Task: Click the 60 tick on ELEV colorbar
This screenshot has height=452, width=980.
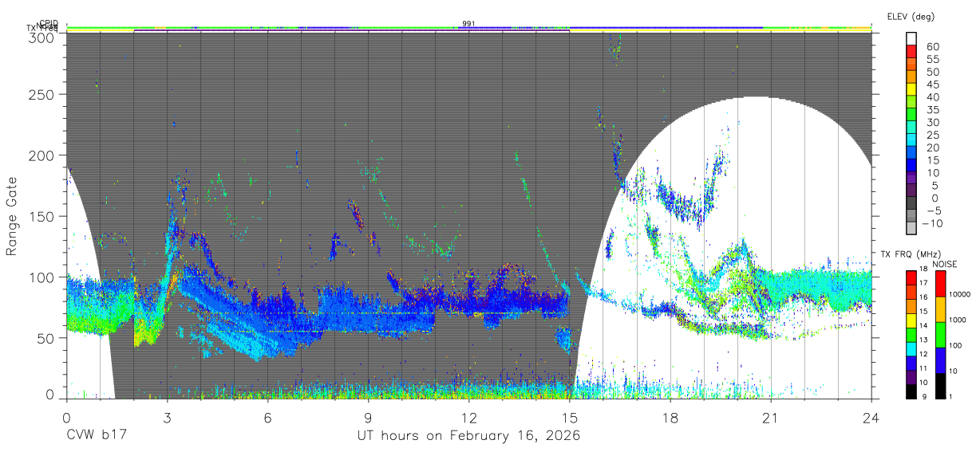Action: coord(933,47)
